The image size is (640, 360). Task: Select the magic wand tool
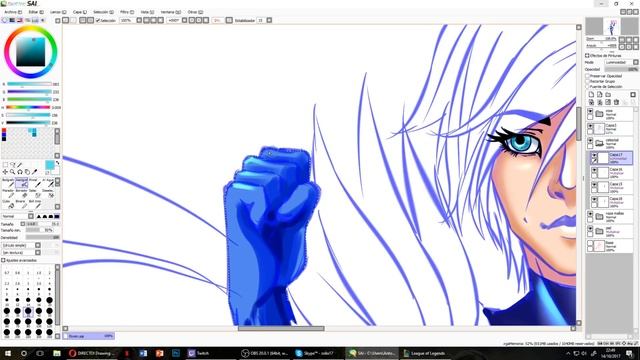(x=20, y=164)
